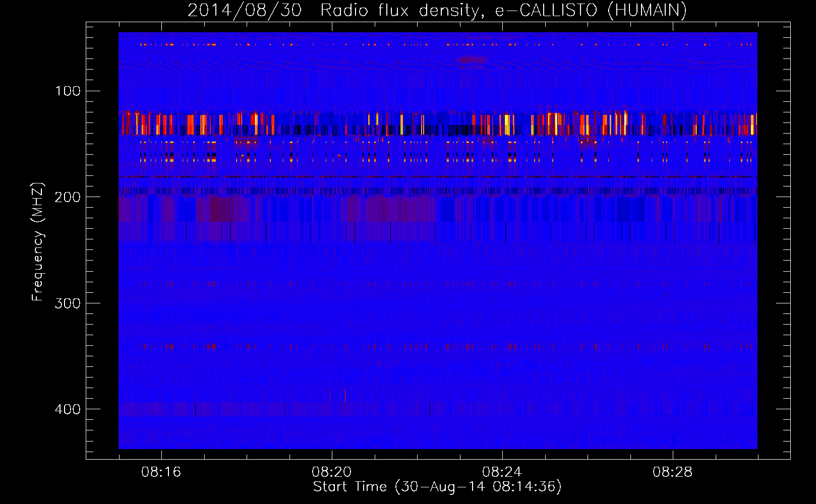Click the 08:24 time tick label
816x504 pixels.
[502, 472]
